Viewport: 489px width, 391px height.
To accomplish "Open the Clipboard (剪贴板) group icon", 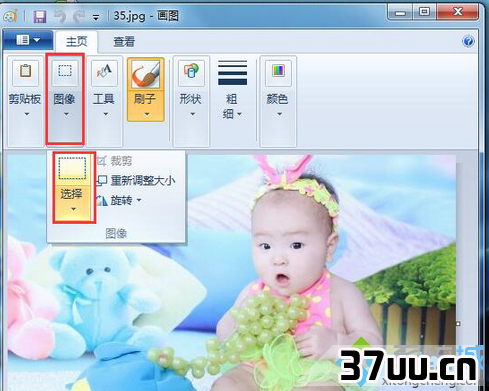I will click(x=26, y=72).
